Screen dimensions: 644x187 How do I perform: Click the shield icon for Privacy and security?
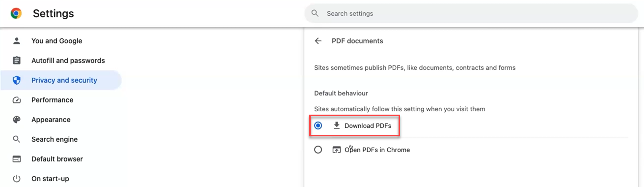[x=17, y=80]
